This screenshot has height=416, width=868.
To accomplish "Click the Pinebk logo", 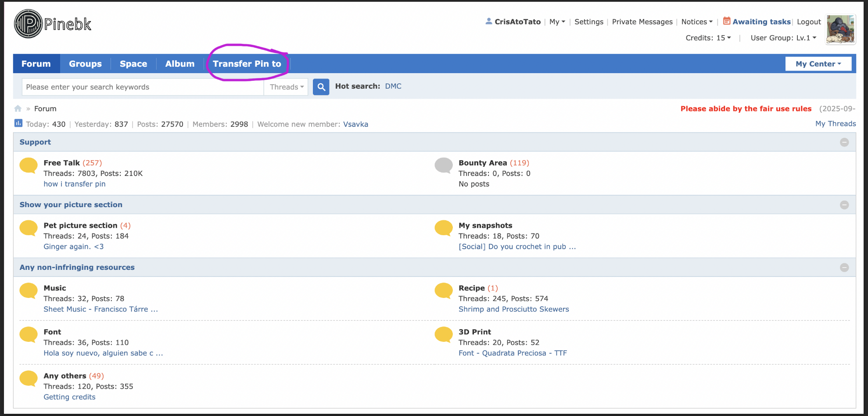I will tap(53, 24).
